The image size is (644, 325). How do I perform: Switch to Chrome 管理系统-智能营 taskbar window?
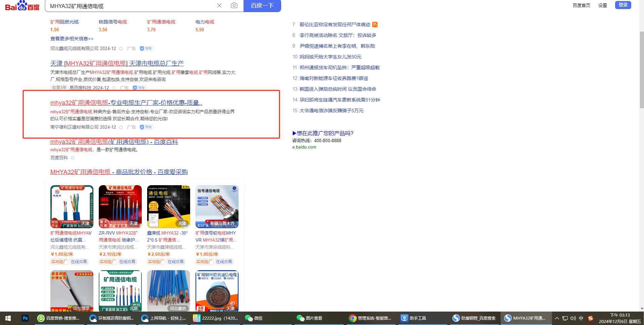371,318
